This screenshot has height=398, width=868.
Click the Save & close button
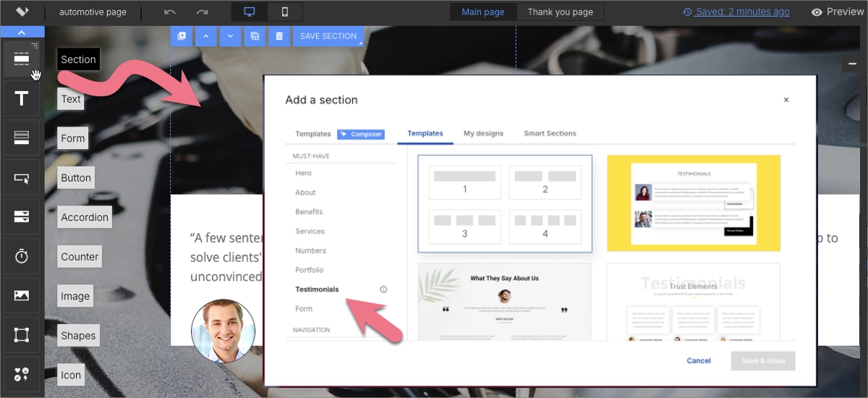[763, 361]
